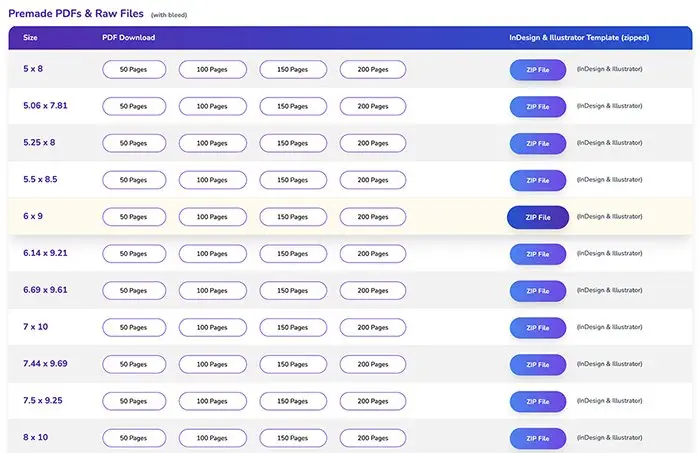Download the 50 Pages PDF for 8 x 10

tap(134, 438)
